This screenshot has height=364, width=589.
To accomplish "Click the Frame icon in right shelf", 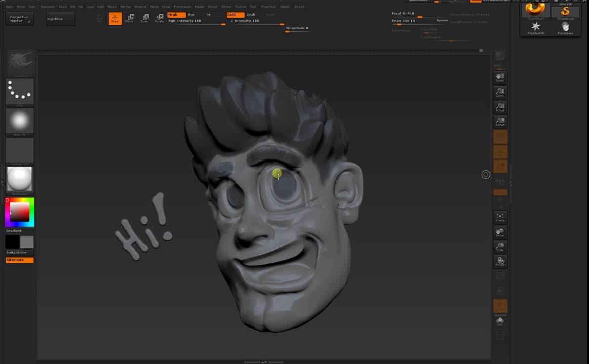I will tap(500, 218).
